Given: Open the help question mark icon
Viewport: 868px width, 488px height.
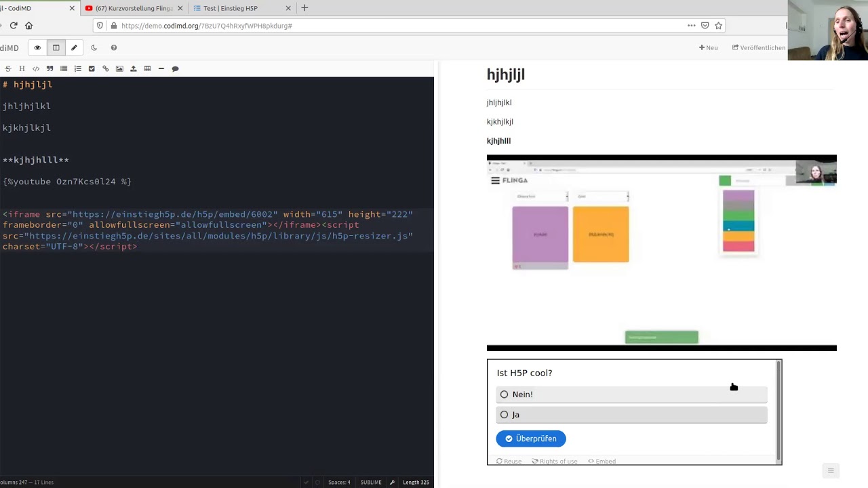Looking at the screenshot, I should click(114, 48).
